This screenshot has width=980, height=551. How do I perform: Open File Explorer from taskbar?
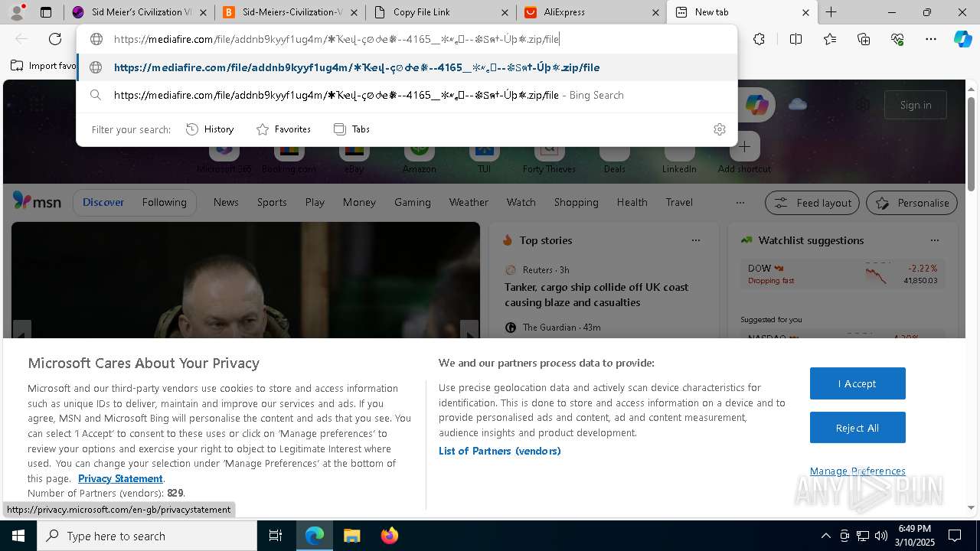[x=351, y=536]
